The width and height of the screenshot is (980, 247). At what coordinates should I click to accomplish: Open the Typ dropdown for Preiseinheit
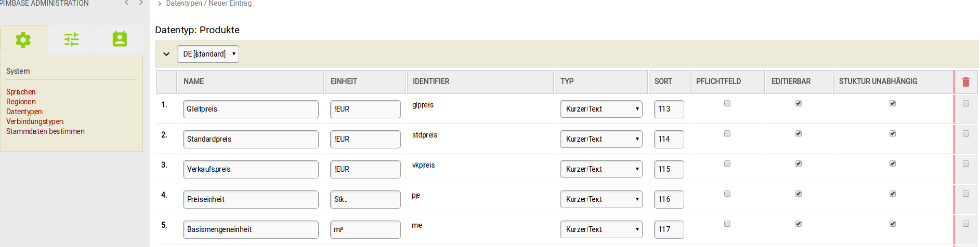[600, 199]
